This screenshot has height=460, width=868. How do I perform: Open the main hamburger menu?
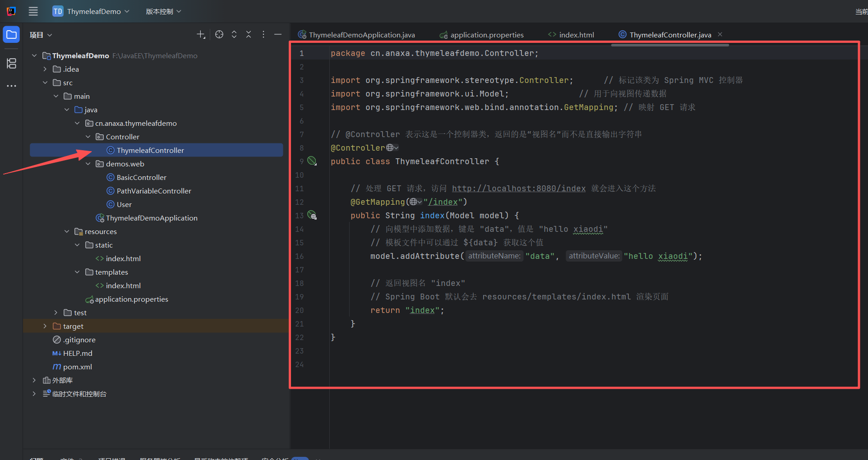(x=33, y=11)
